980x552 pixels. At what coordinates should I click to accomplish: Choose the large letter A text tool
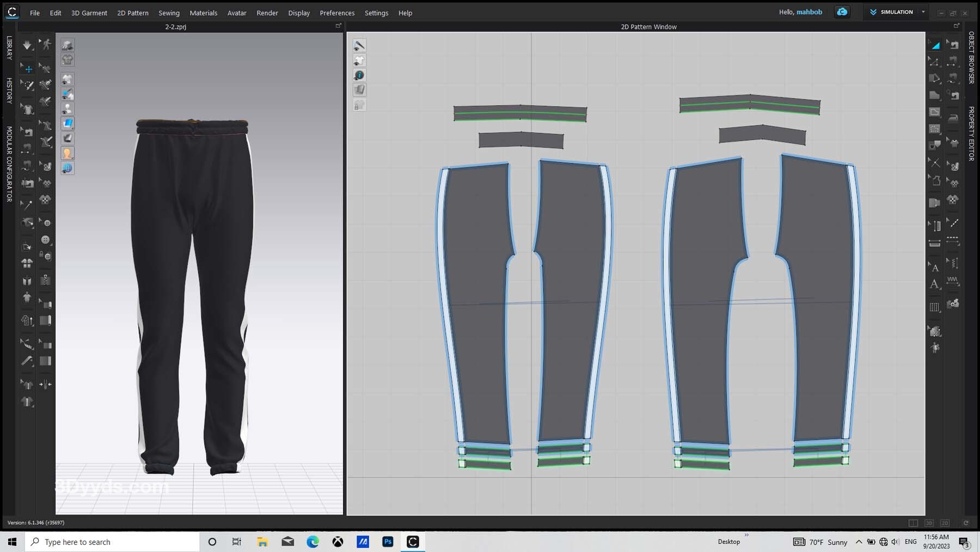935,284
